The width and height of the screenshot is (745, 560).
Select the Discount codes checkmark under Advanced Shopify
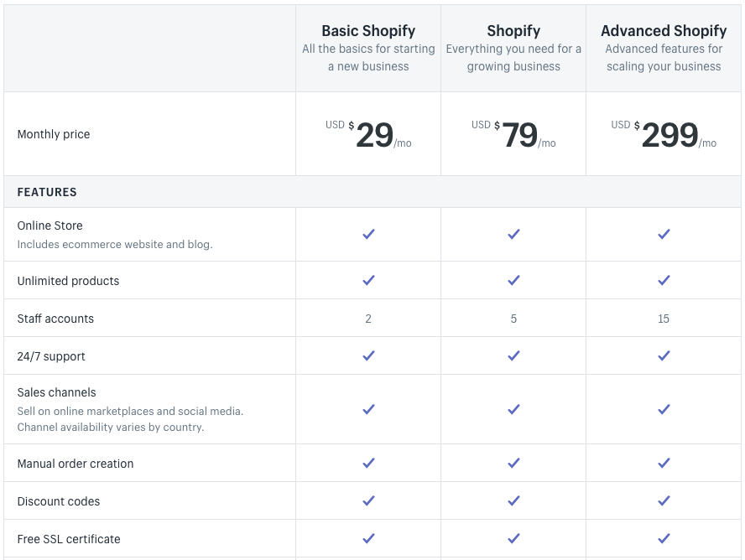[664, 500]
